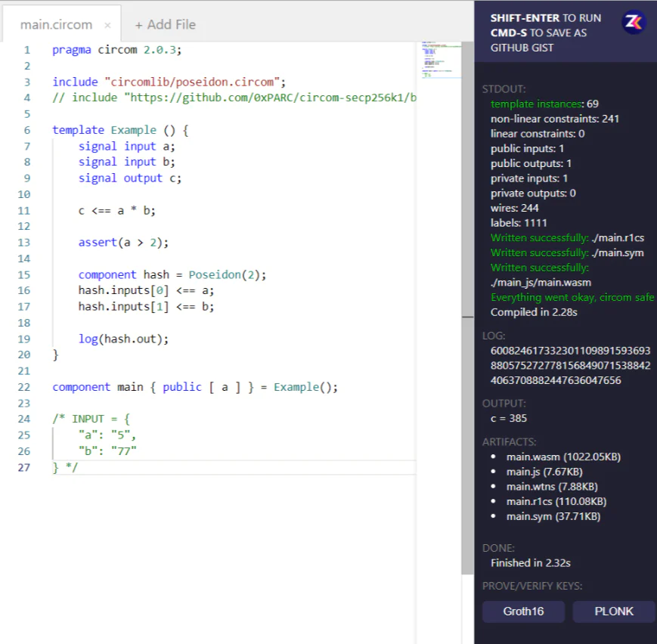Click 'non-linear constraints: 241' in STDOUT
657x644 pixels.
tap(555, 119)
